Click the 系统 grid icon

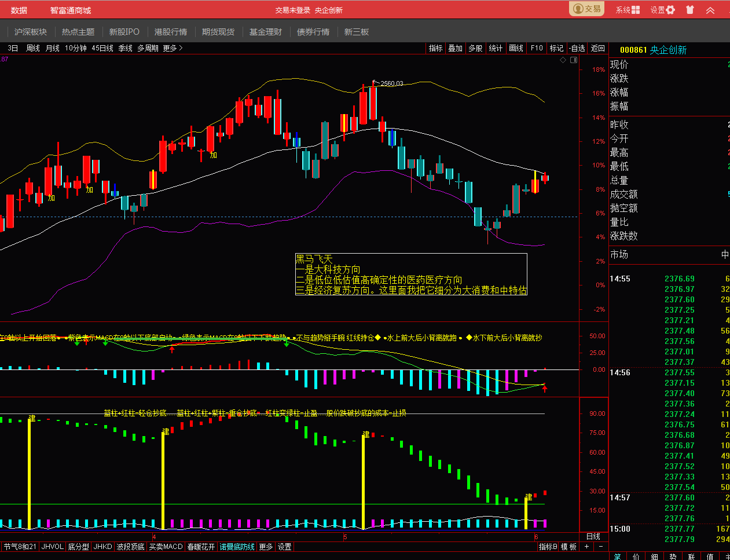click(636, 10)
